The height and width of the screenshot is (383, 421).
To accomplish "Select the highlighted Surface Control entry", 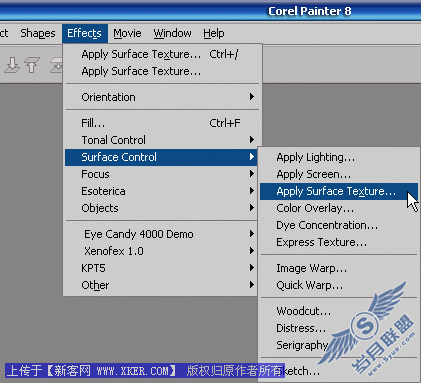I will coord(161,157).
